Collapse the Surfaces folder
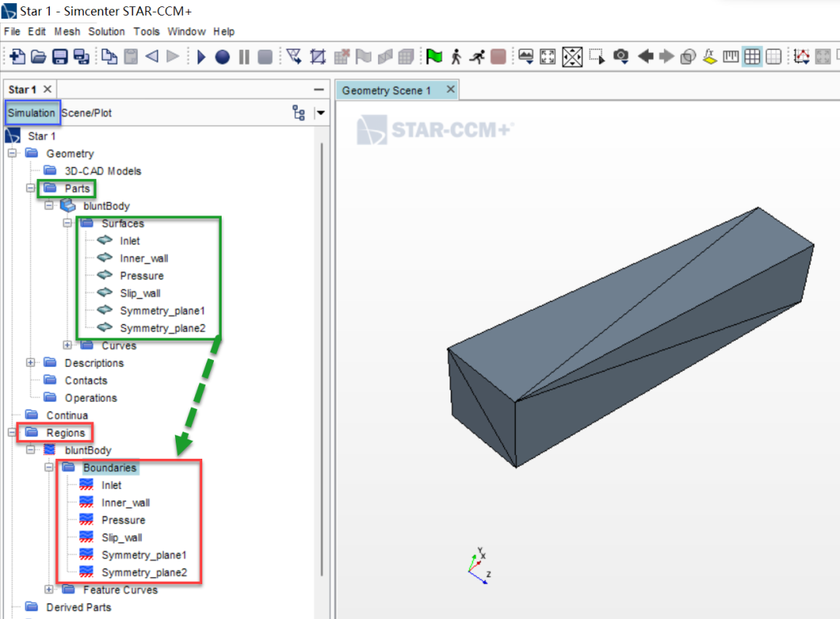The height and width of the screenshot is (619, 840). coord(68,222)
